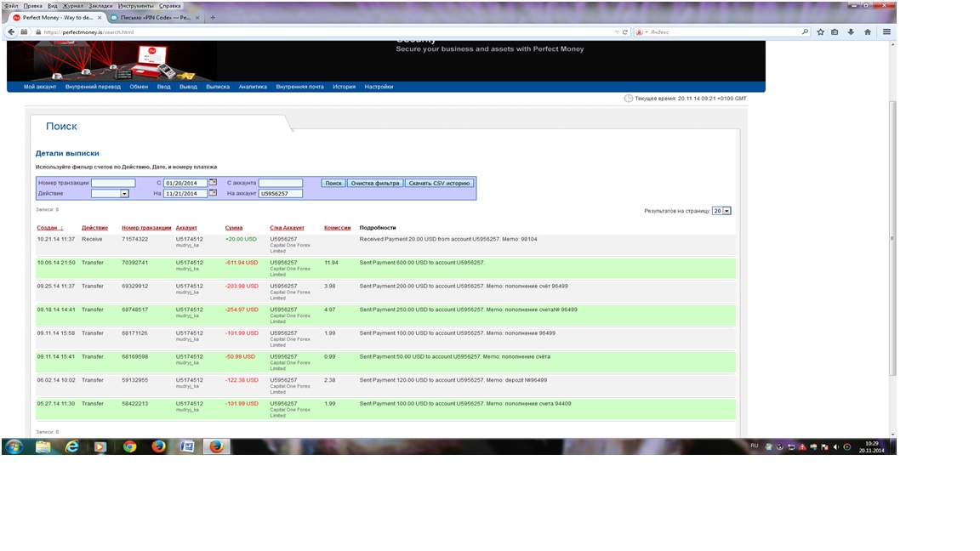Open the Справка menu
The height and width of the screenshot is (551, 980).
click(169, 6)
